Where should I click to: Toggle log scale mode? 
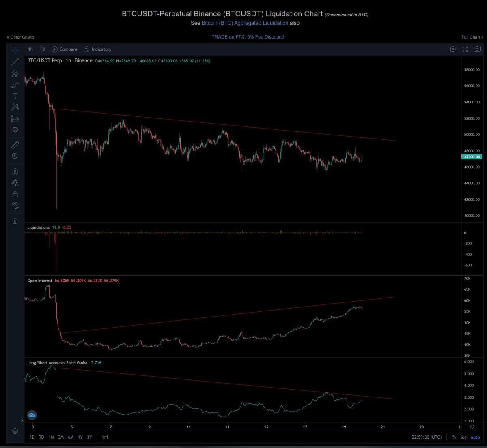pyautogui.click(x=463, y=437)
